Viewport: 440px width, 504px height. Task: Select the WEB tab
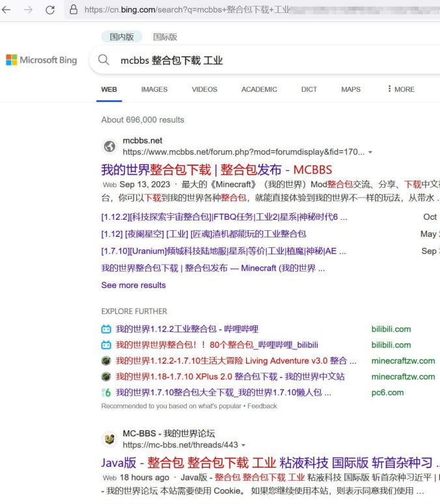point(109,89)
